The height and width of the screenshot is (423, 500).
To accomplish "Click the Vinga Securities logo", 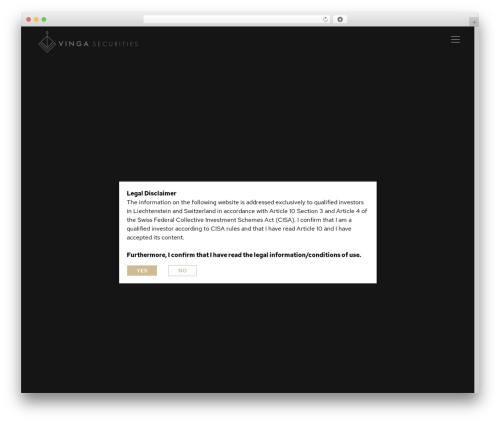I will pyautogui.click(x=88, y=42).
